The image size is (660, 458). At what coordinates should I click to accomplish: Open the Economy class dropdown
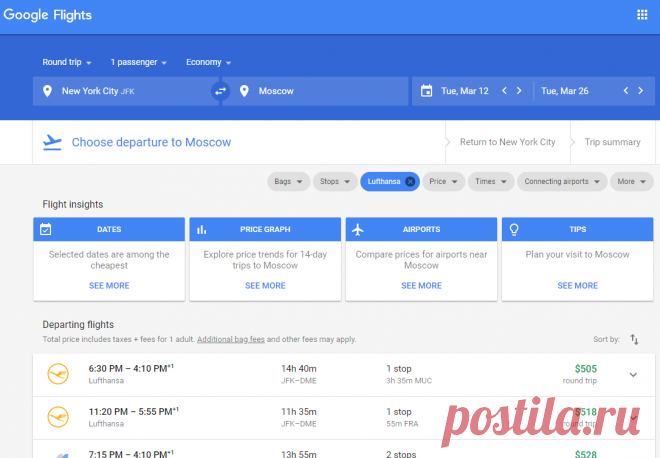(x=208, y=62)
